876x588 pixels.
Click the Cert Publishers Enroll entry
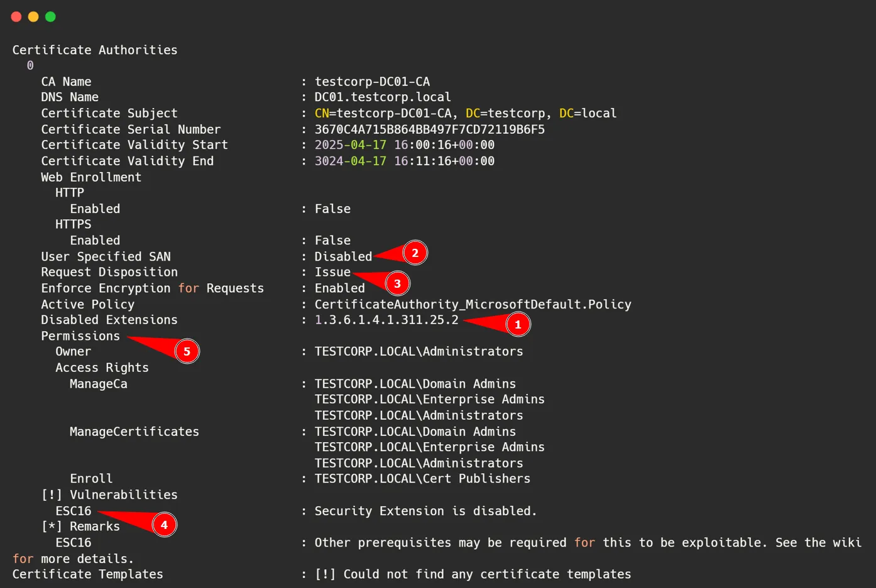click(422, 479)
